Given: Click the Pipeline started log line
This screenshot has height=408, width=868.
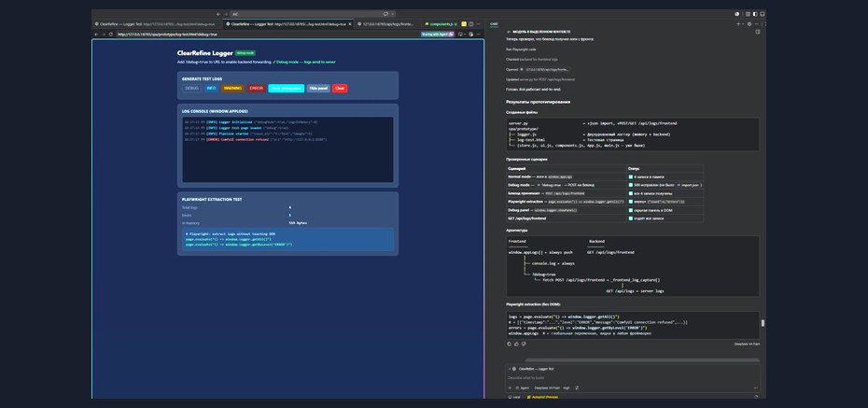Looking at the screenshot, I should pos(248,134).
